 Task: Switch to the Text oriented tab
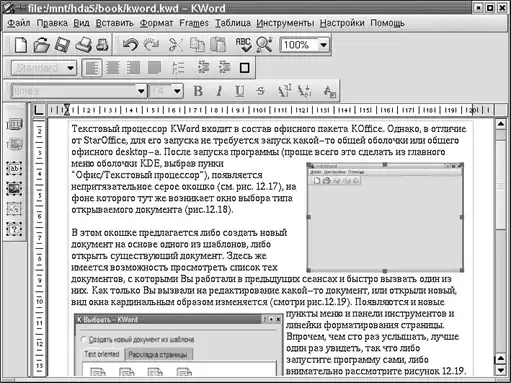pyautogui.click(x=102, y=354)
